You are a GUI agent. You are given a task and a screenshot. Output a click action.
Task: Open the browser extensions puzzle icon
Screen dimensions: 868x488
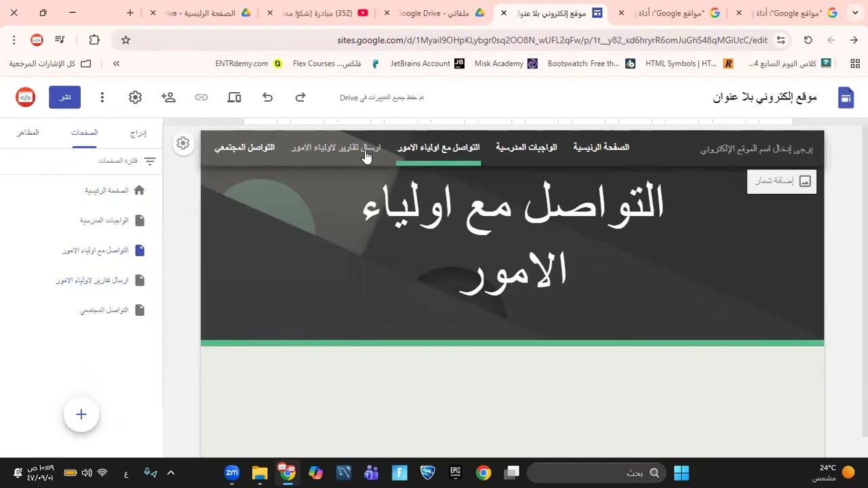(x=94, y=40)
